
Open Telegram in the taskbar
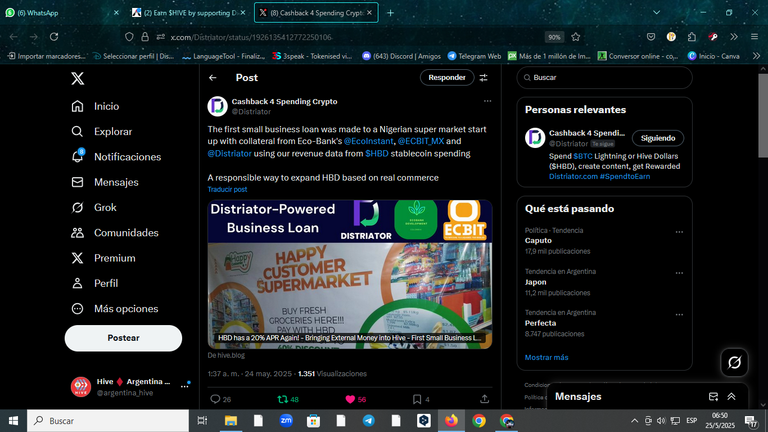(x=369, y=421)
